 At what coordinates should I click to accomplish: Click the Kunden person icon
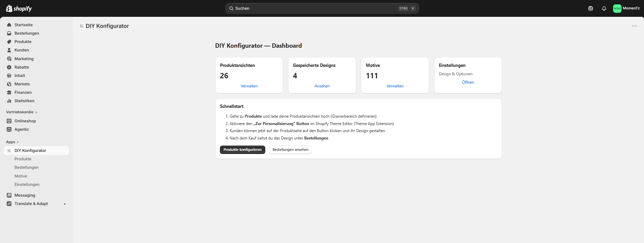(9, 50)
